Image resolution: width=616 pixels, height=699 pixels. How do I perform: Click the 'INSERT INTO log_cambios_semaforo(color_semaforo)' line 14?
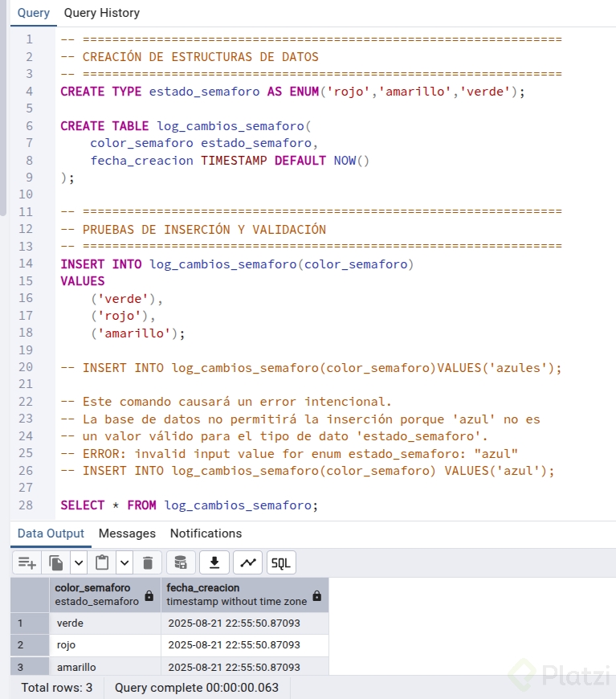[x=237, y=264]
